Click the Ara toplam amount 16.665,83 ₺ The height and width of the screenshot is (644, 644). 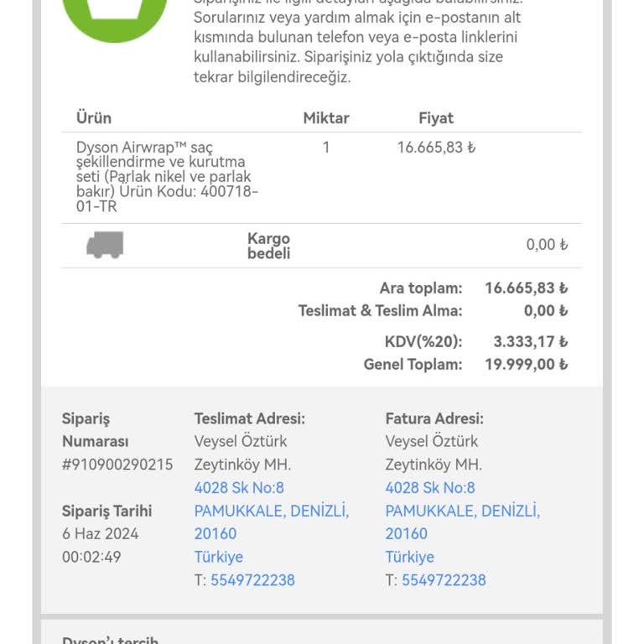(x=526, y=288)
